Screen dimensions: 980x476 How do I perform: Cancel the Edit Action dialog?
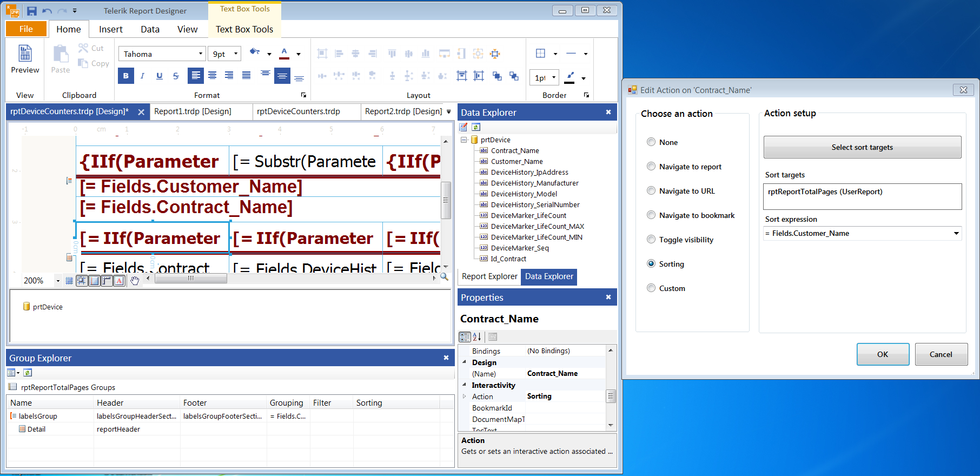[x=941, y=354]
